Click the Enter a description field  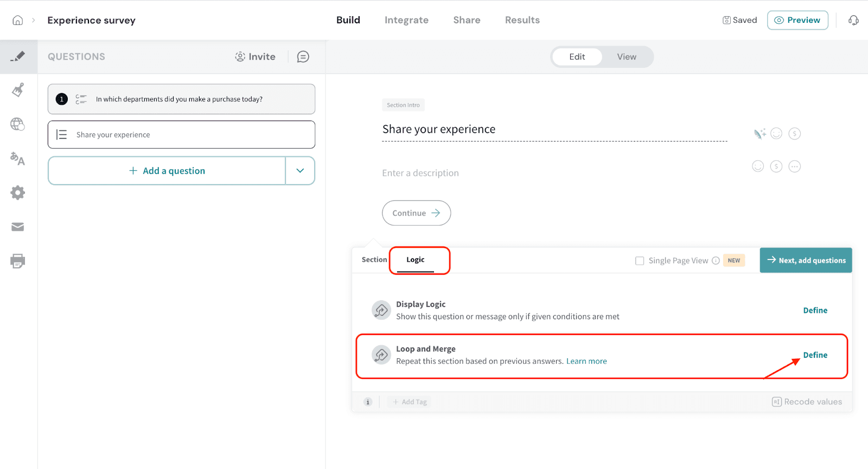coord(420,173)
